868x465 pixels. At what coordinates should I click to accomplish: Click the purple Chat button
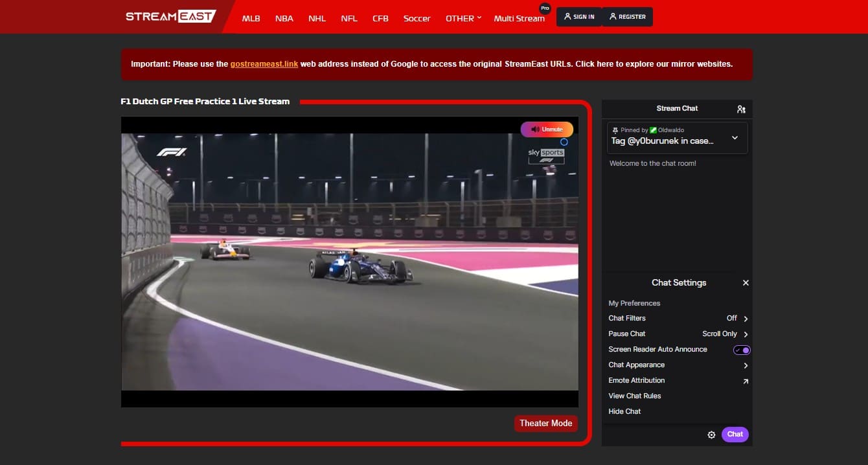pyautogui.click(x=735, y=435)
